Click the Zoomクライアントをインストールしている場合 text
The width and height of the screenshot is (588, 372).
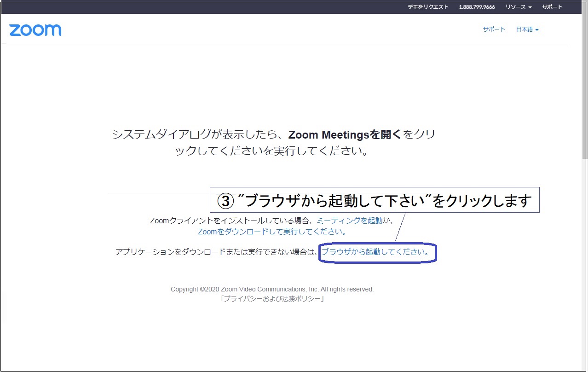(x=232, y=221)
